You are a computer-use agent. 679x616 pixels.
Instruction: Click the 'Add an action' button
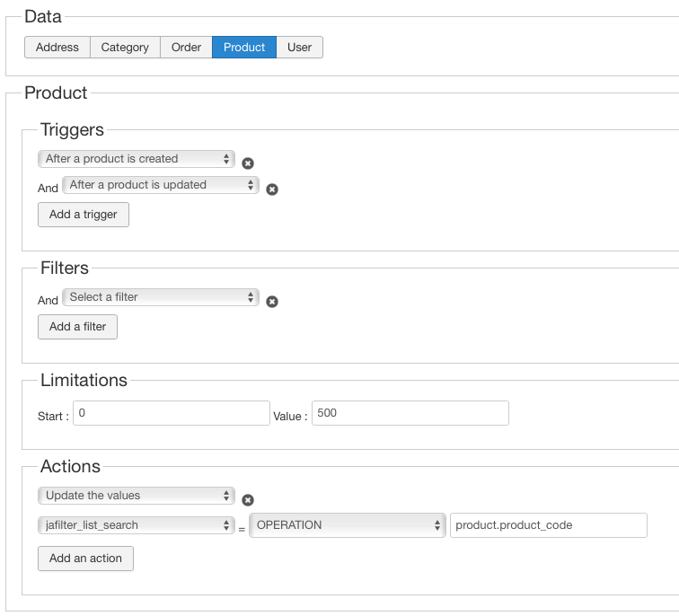coord(85,559)
